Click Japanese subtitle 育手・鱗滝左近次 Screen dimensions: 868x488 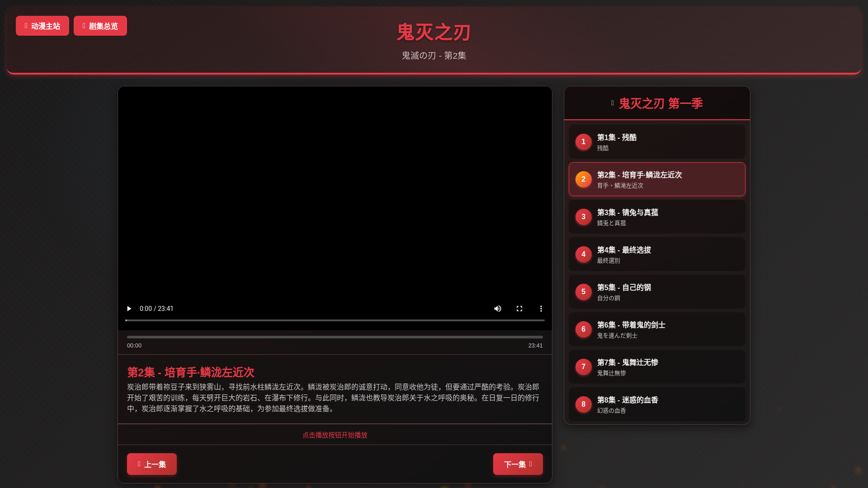point(620,186)
